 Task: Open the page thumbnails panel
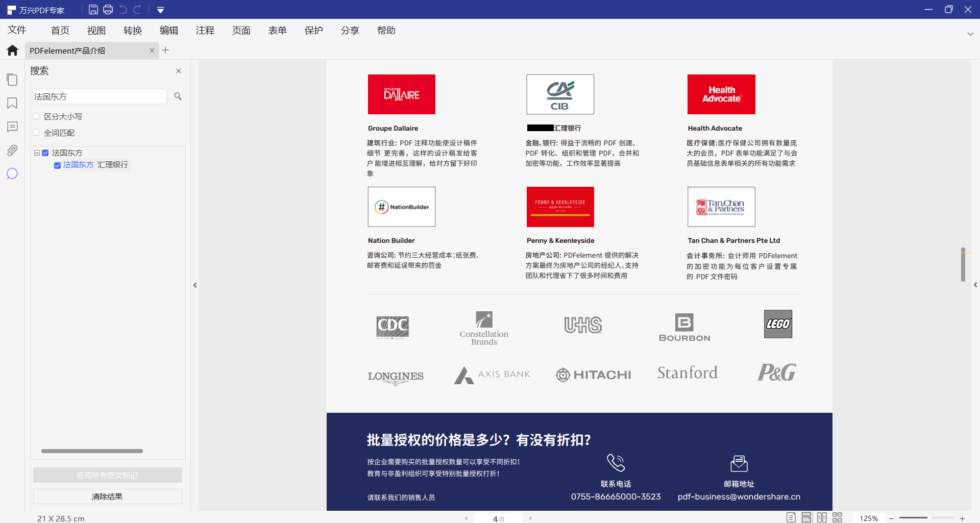click(12, 80)
